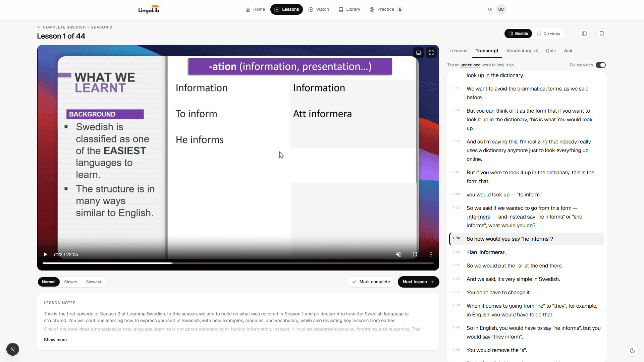Look up the underlined word "Han"
The image size is (644, 362).
click(472, 252)
